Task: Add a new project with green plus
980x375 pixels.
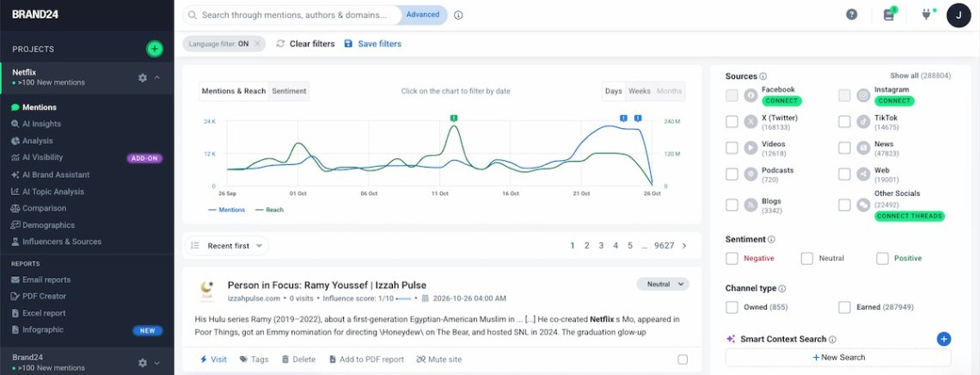Action: 155,49
